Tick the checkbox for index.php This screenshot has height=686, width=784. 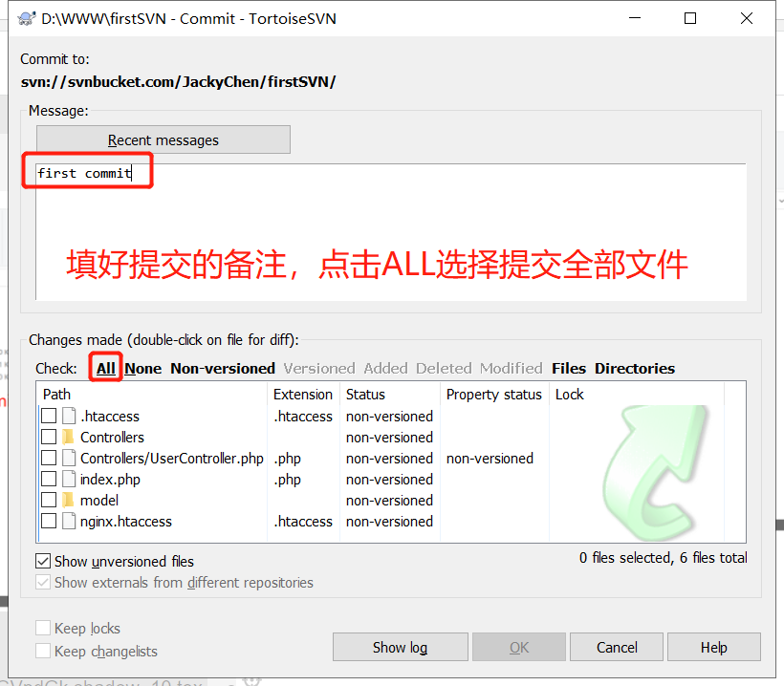coord(49,479)
